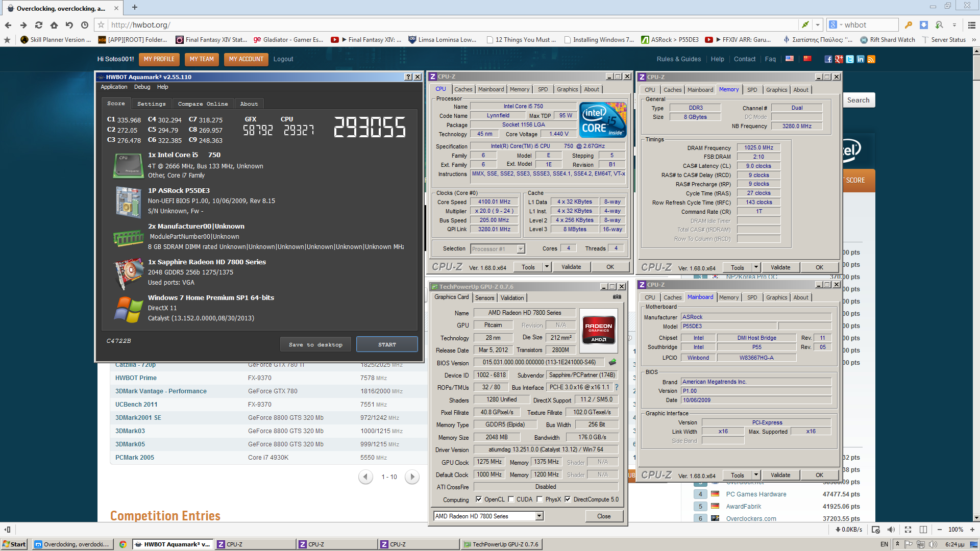This screenshot has width=980, height=551.
Task: Open the Debug menu in Aquamark
Action: click(142, 87)
